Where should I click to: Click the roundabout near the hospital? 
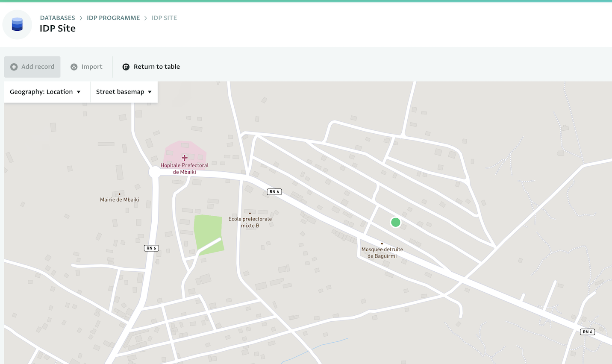pos(154,172)
